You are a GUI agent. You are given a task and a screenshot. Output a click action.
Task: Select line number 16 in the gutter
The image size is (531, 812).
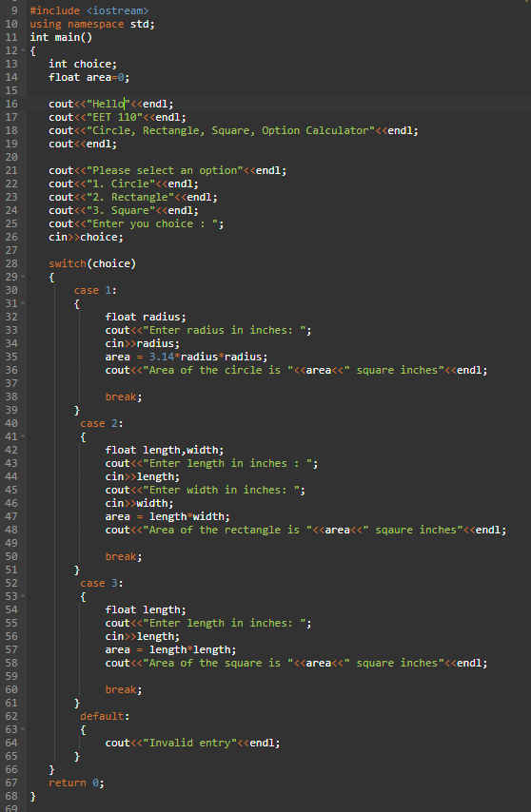[11, 104]
